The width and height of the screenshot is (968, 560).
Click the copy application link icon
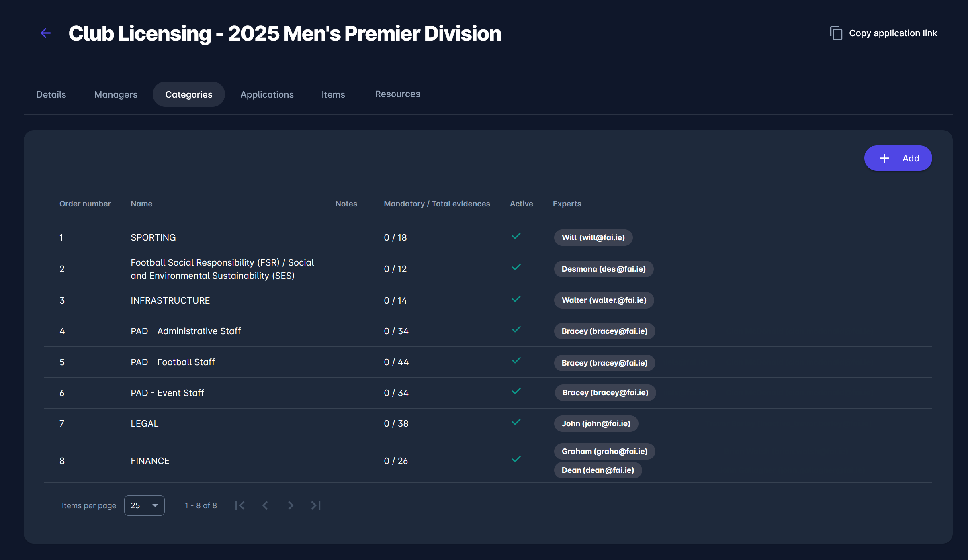click(836, 33)
